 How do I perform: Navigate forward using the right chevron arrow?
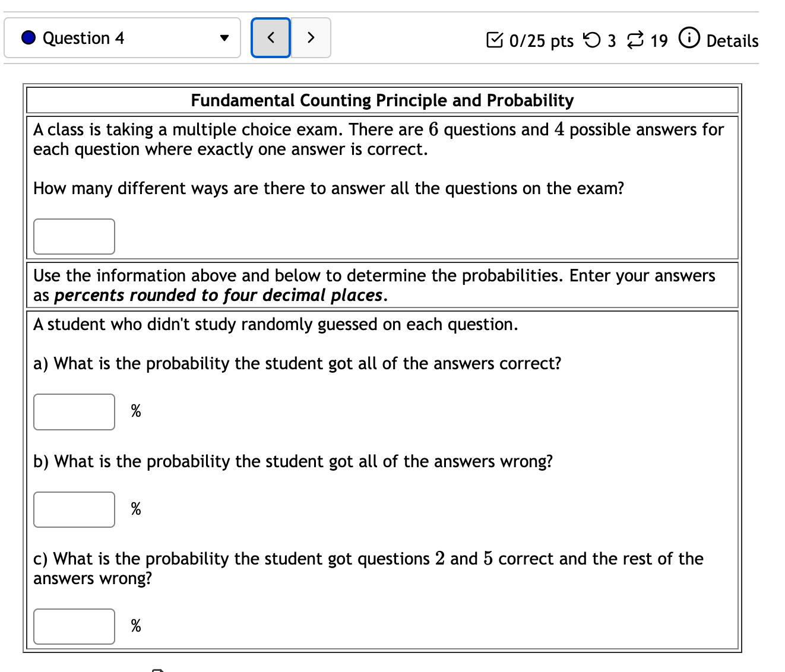(x=311, y=37)
